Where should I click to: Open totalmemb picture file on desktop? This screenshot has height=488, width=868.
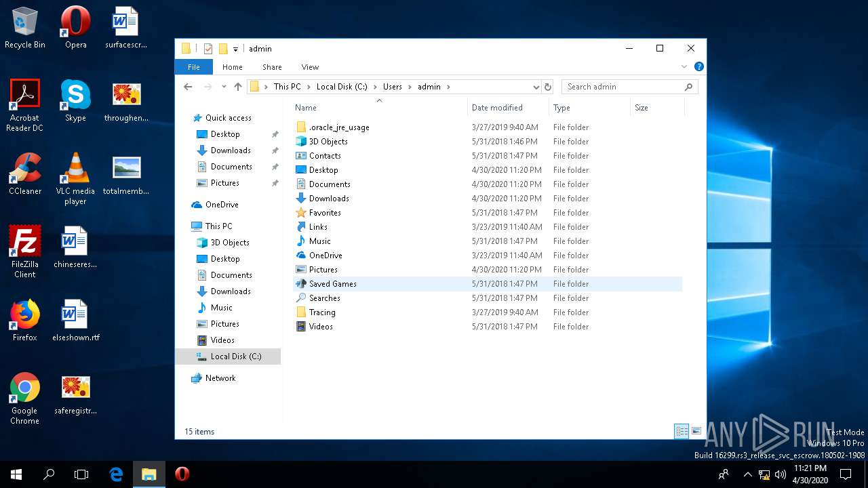[126, 174]
